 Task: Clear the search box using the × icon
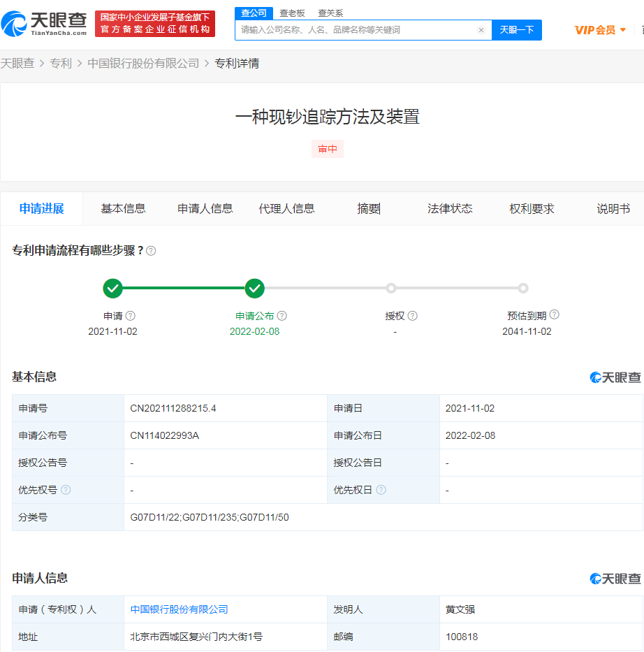pyautogui.click(x=481, y=30)
